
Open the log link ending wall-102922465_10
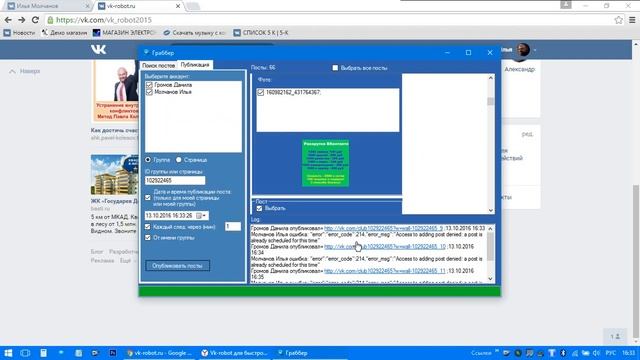coord(385,247)
